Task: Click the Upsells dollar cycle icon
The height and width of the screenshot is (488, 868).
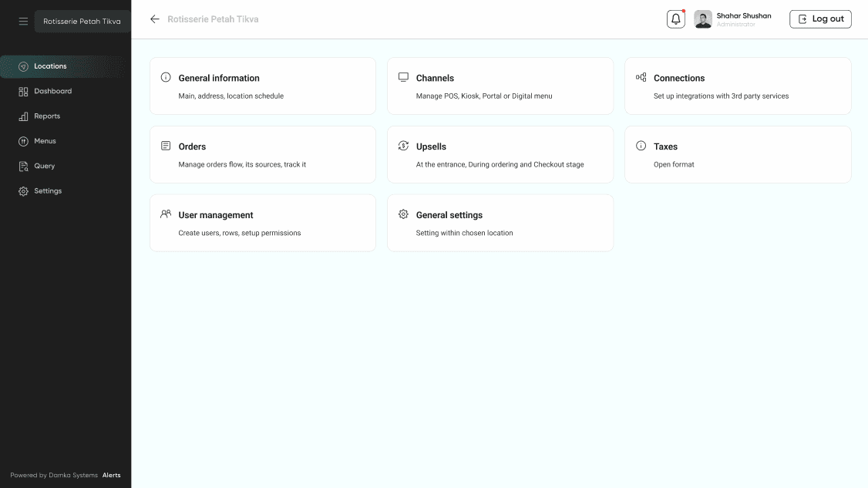Action: pyautogui.click(x=403, y=146)
